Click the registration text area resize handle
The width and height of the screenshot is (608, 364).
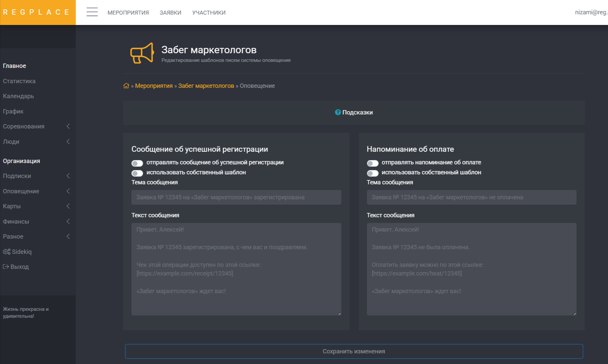[x=339, y=313]
